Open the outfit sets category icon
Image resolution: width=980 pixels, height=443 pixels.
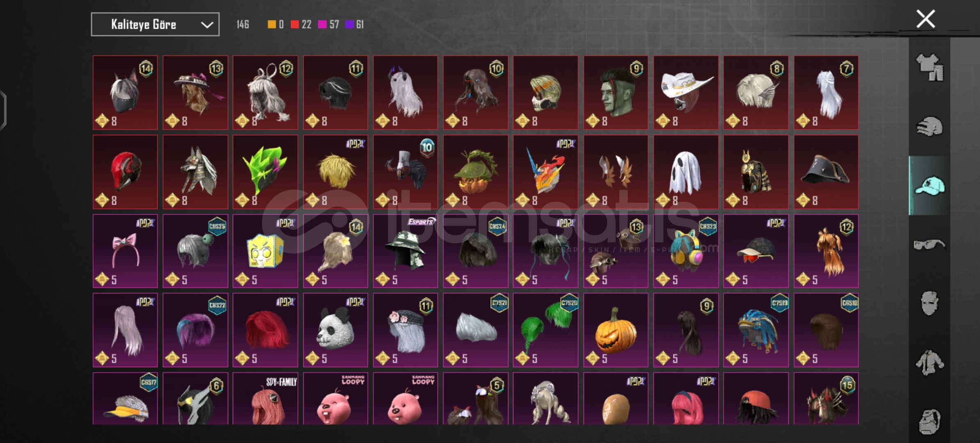coord(930,67)
